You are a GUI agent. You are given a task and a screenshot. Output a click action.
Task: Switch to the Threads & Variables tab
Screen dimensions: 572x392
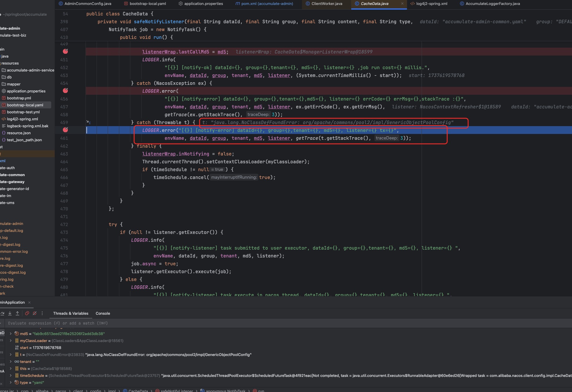tap(71, 313)
